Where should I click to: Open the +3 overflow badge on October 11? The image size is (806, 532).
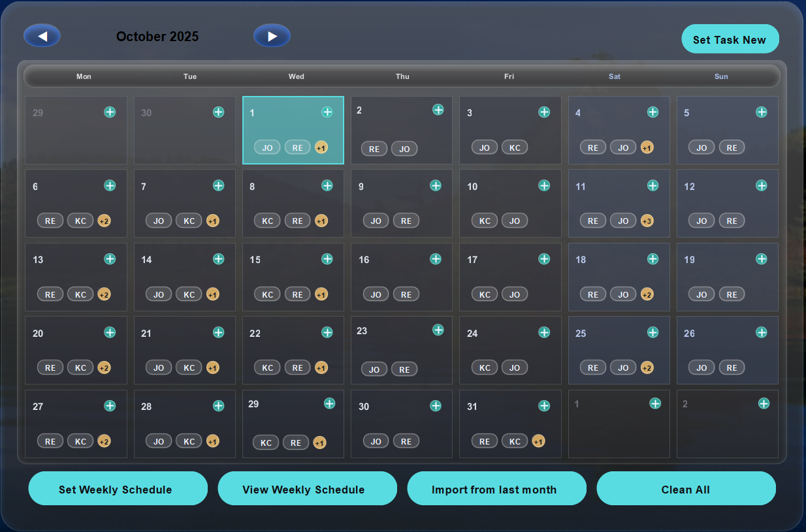(x=647, y=221)
